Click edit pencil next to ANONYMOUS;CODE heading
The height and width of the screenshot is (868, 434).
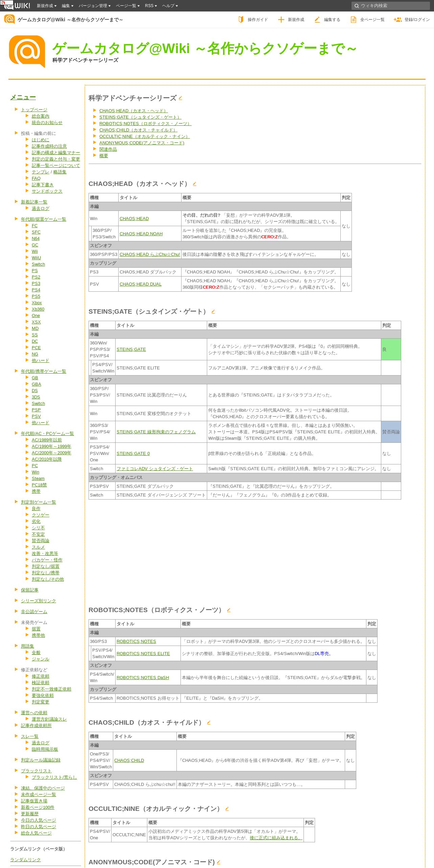218,862
